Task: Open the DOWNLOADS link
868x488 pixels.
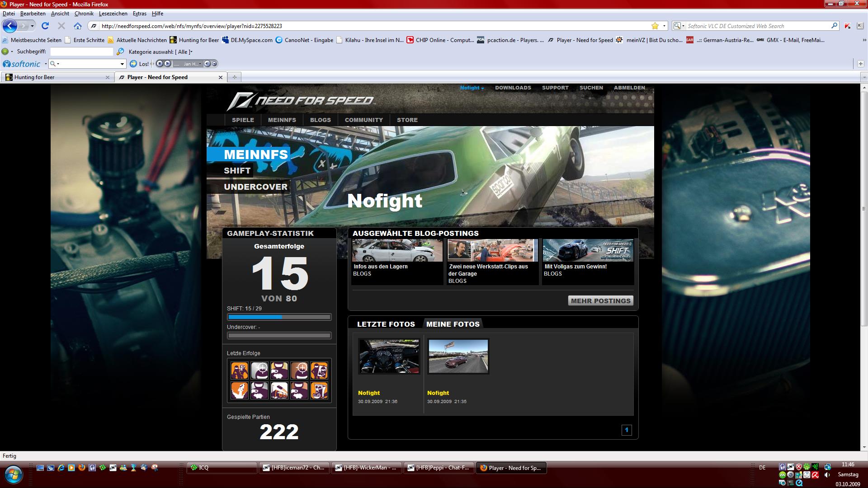Action: point(513,88)
